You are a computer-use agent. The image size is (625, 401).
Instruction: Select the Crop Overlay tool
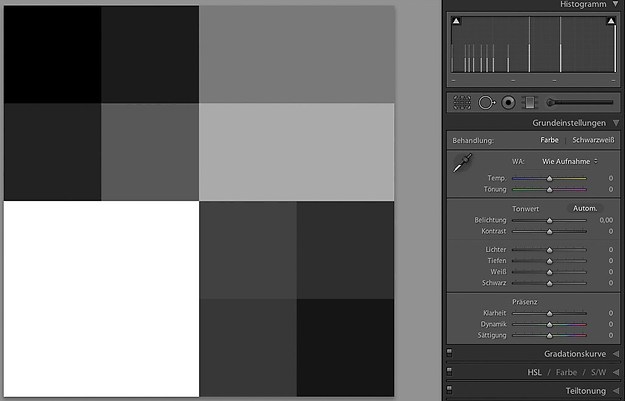point(462,102)
